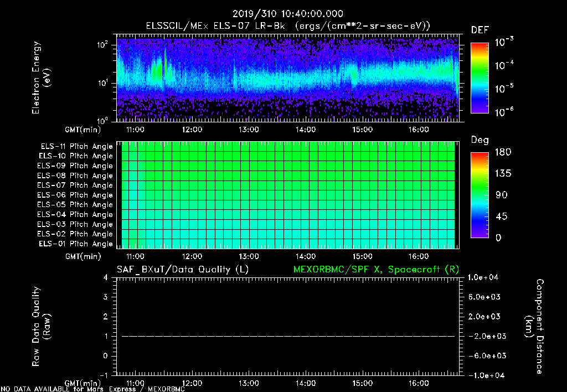Click the SAF_BXuT/Data Quality (L) title
The height and width of the screenshot is (392, 567).
pos(183,270)
